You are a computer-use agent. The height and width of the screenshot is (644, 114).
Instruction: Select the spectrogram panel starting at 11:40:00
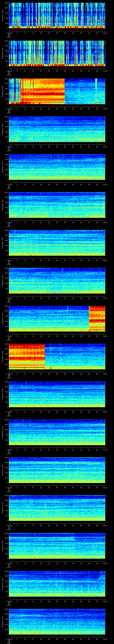[x=57, y=432]
